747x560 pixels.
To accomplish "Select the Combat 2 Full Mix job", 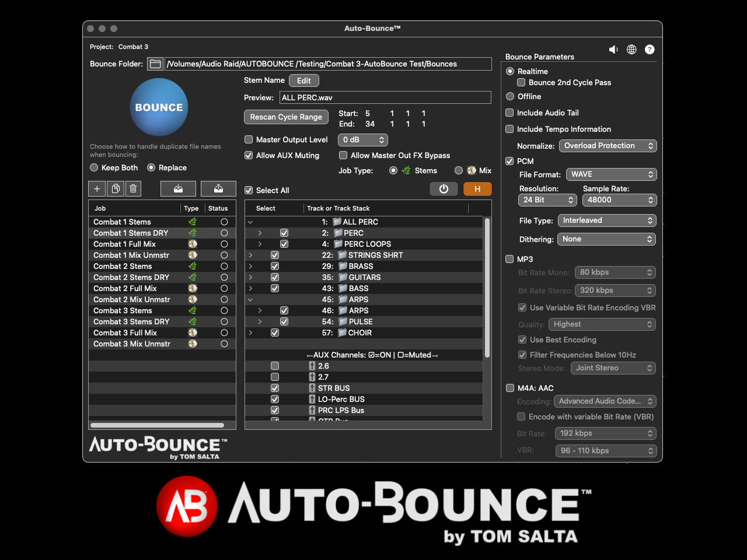I will click(x=162, y=289).
